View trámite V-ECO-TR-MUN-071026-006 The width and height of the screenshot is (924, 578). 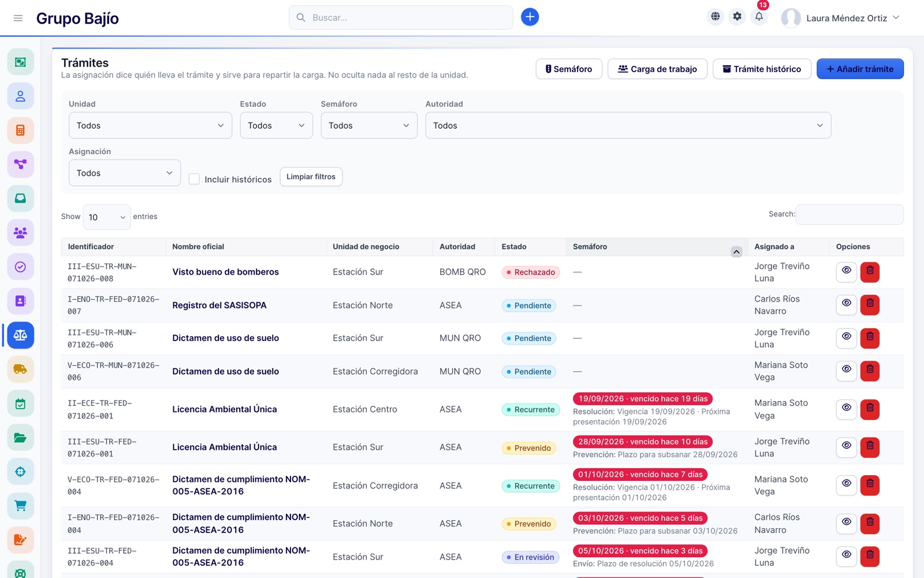pyautogui.click(x=846, y=371)
